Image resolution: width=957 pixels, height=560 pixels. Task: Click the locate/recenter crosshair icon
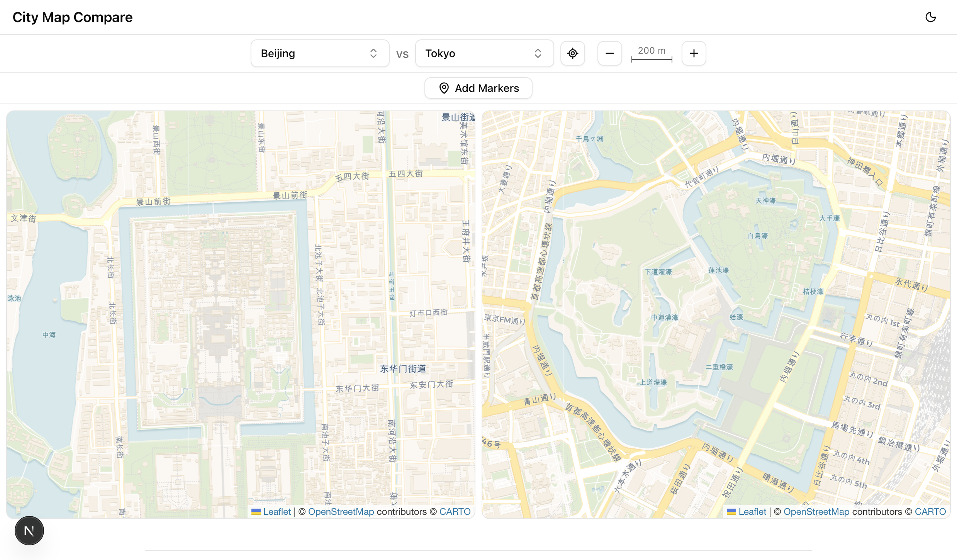[x=572, y=53]
